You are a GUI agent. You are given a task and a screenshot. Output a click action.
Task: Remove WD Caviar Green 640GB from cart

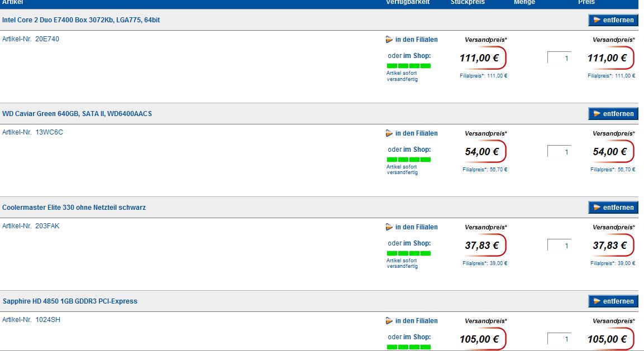click(613, 114)
